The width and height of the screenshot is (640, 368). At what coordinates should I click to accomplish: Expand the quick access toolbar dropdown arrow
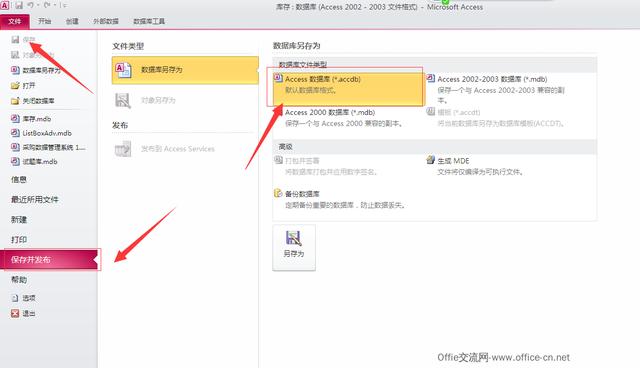[63, 5]
